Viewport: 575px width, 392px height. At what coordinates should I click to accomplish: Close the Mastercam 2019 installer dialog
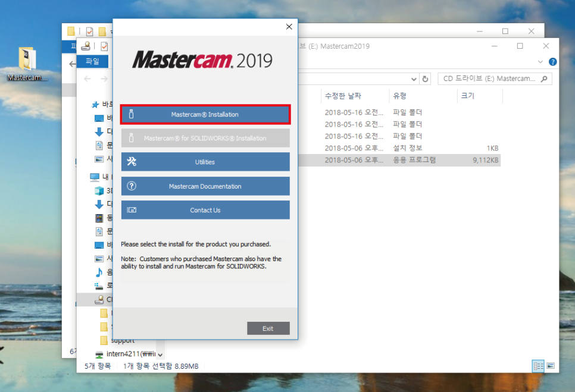point(289,27)
